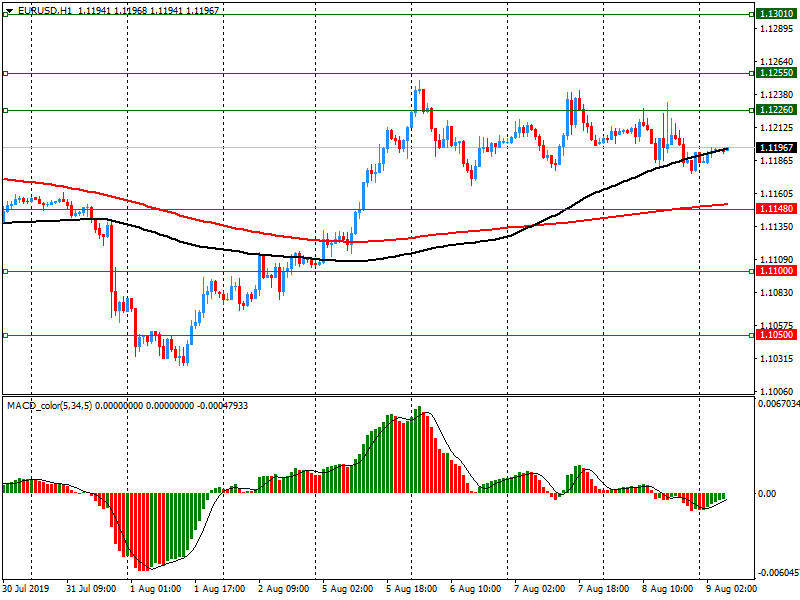Click the 1.11605 price axis label
The height and width of the screenshot is (600, 800).
tap(777, 194)
